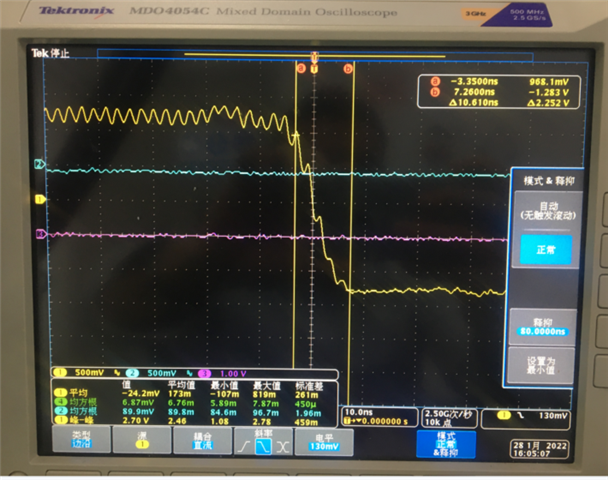Select channel 1 yellow ground marker on left edge
Viewport: 608px width, 480px height.
(x=40, y=199)
